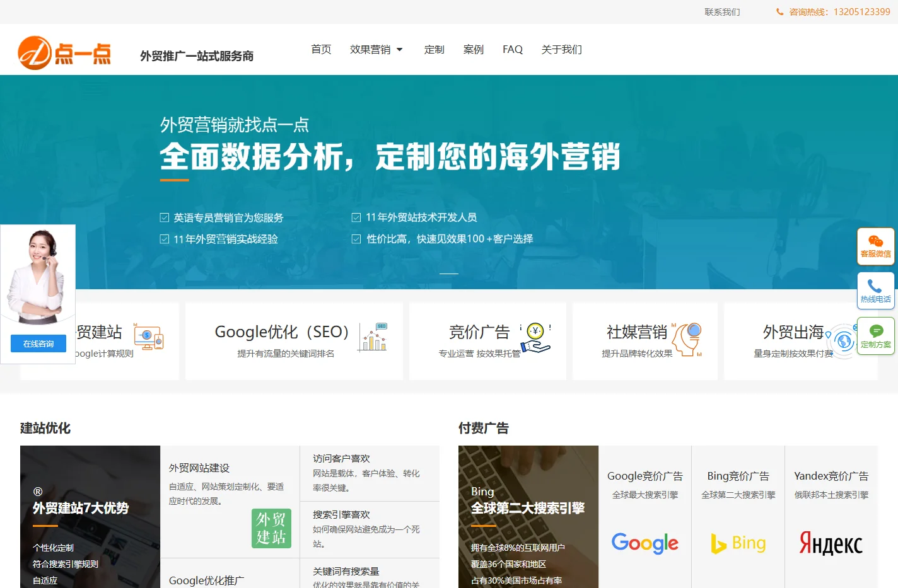
Task: Click the customer service agent photo
Action: click(38, 276)
